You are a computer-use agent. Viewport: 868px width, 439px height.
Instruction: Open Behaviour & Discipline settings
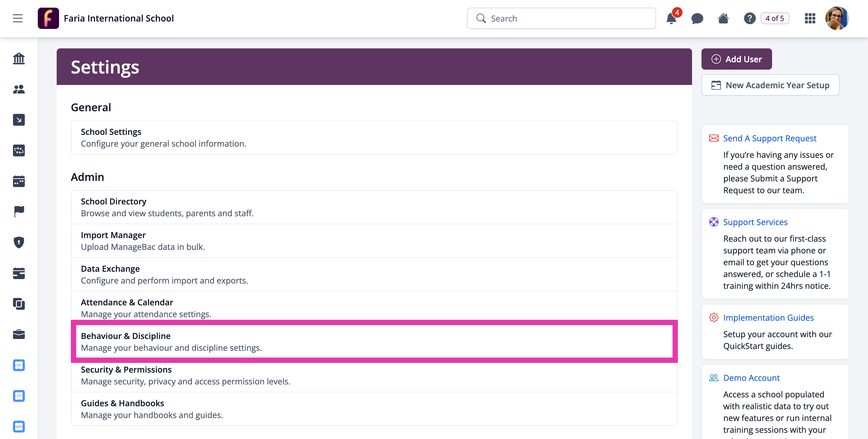pos(374,341)
